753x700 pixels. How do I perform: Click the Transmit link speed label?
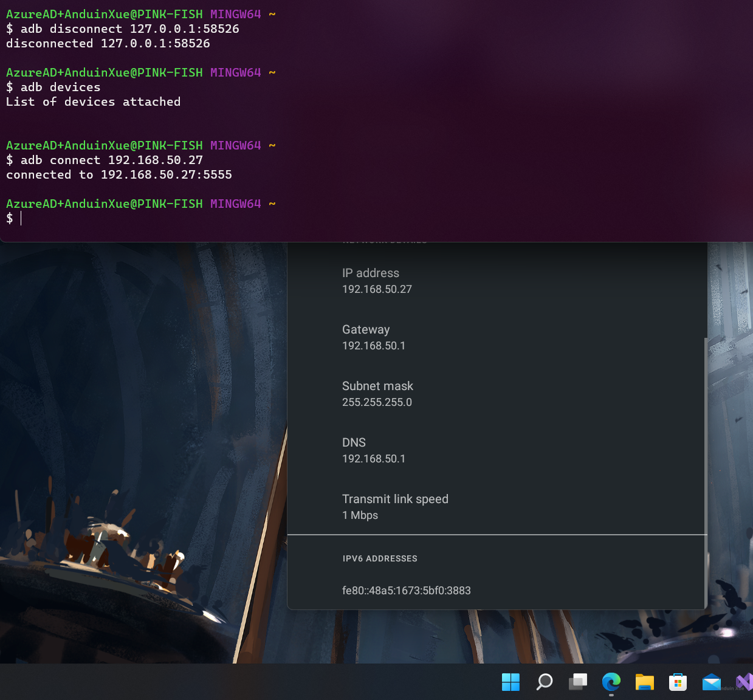pos(395,499)
